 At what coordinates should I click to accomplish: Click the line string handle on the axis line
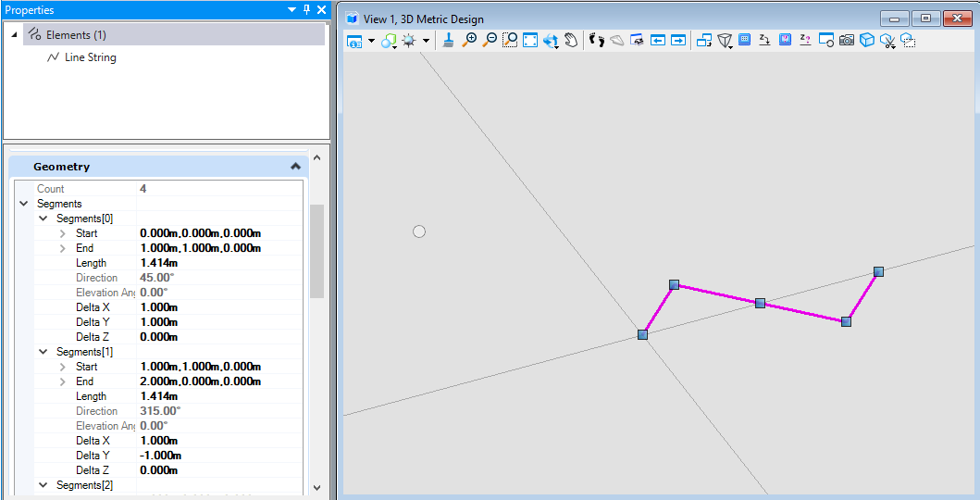760,303
